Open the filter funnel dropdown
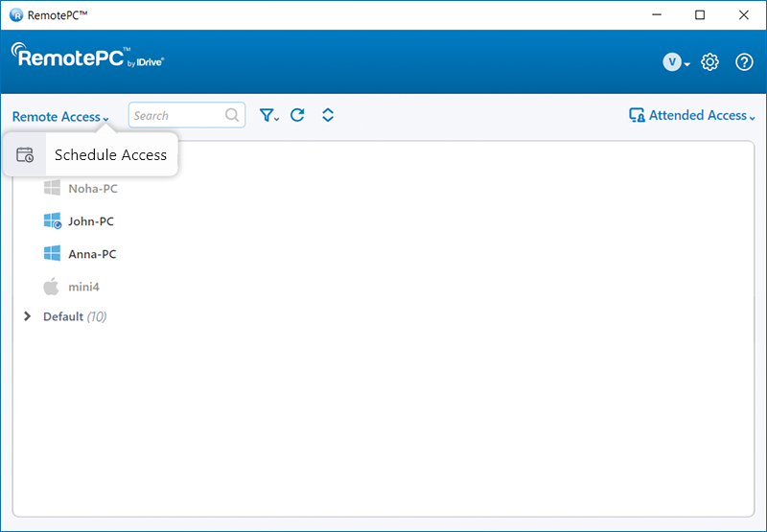The width and height of the screenshot is (767, 532). point(268,115)
